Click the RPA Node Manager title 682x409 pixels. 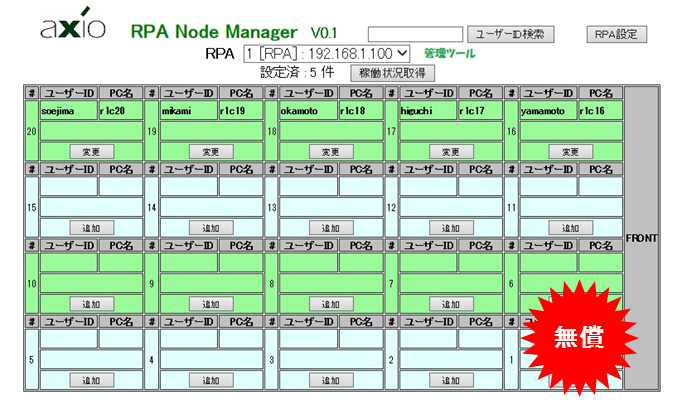tap(214, 32)
